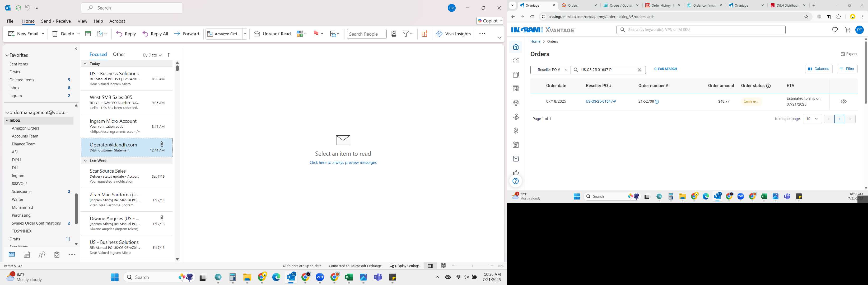Click the New Email envelope icon
The width and height of the screenshot is (868, 285).
[11, 34]
